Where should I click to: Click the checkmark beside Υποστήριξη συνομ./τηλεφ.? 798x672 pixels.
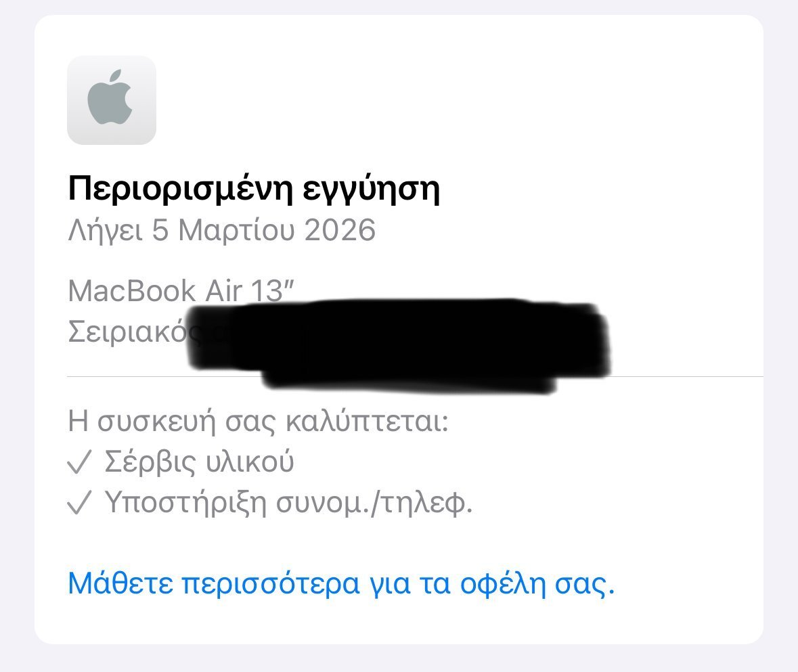[79, 503]
